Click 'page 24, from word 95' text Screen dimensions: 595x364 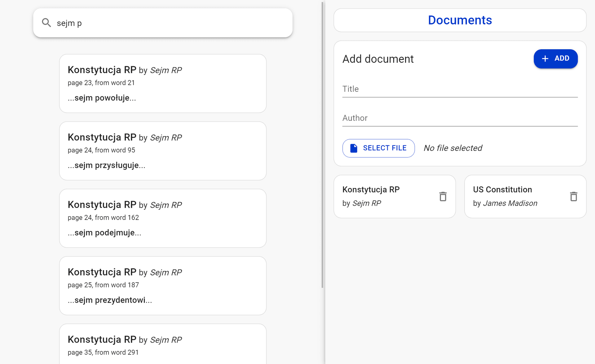101,150
